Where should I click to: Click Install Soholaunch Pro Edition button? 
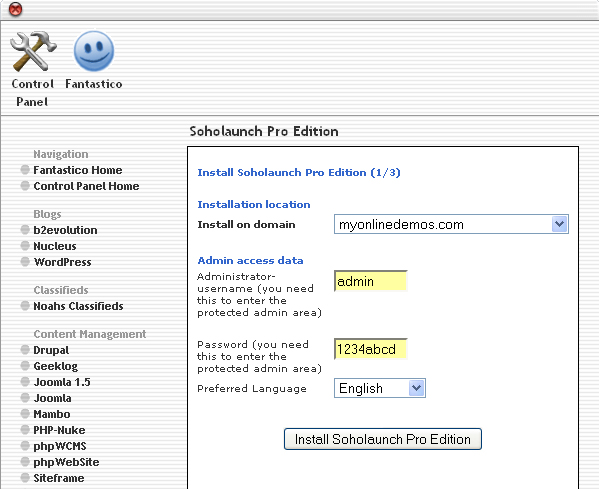[x=383, y=439]
